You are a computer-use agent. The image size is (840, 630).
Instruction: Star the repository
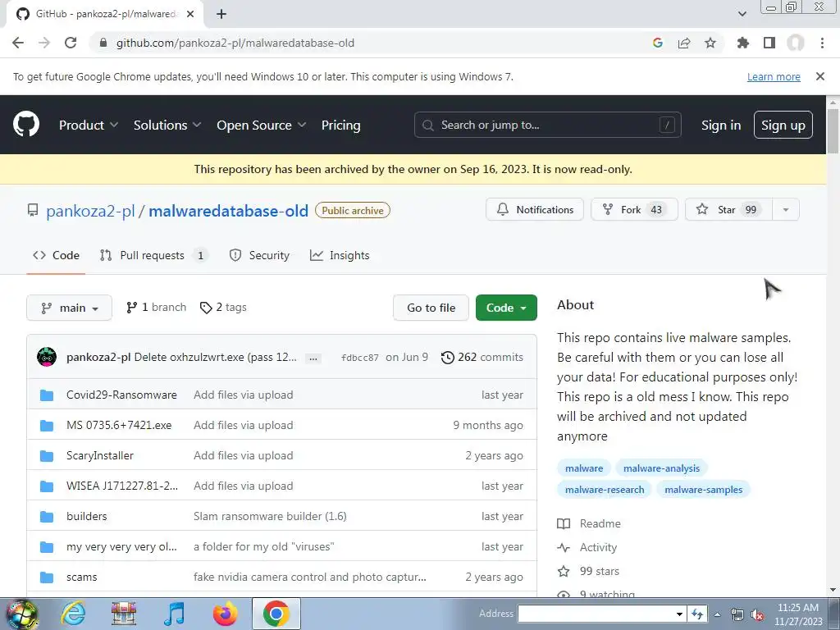pyautogui.click(x=728, y=209)
